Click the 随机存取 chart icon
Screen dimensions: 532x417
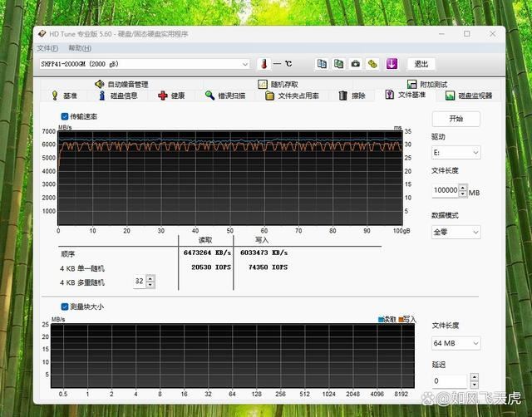tap(263, 84)
